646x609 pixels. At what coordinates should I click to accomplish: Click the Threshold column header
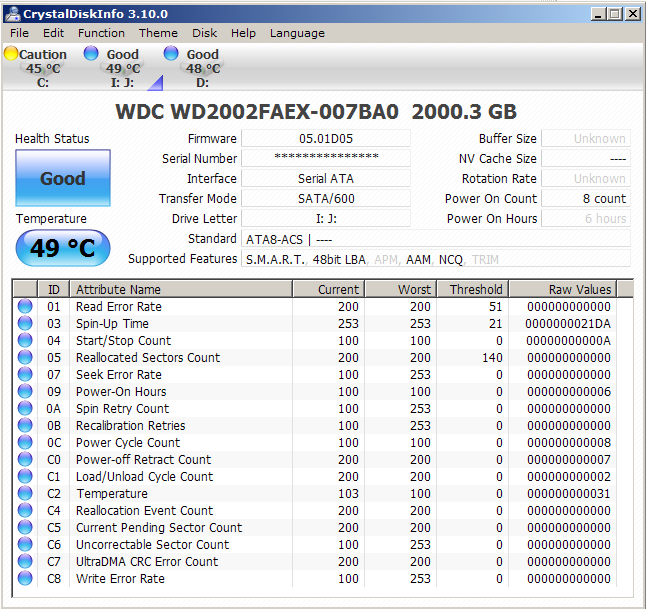(x=473, y=289)
